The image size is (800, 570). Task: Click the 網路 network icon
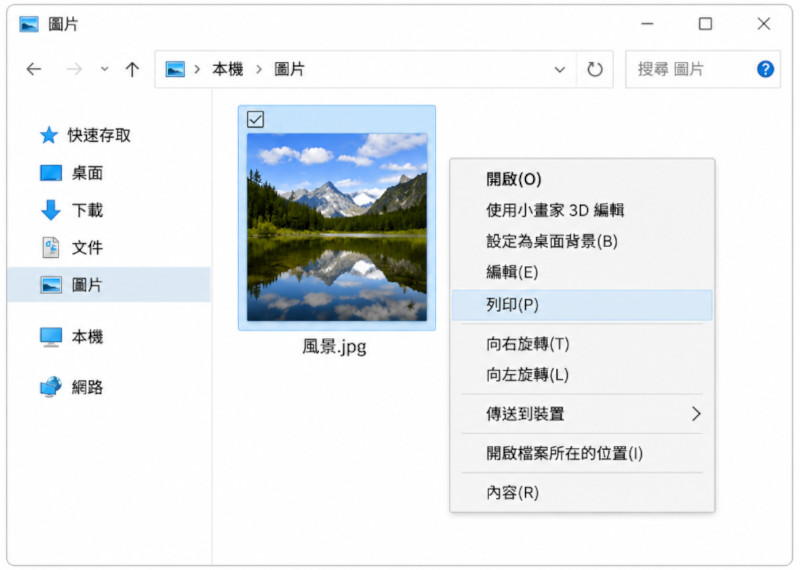(x=51, y=387)
